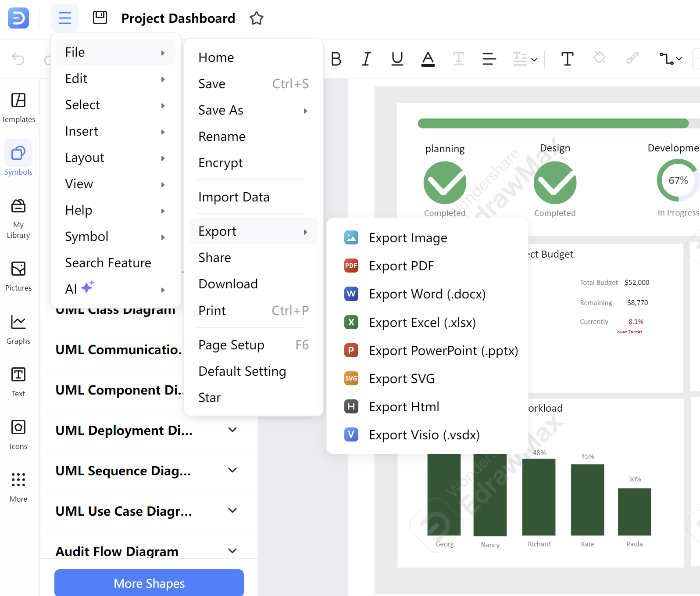Open Text panel in sidebar

tap(18, 382)
